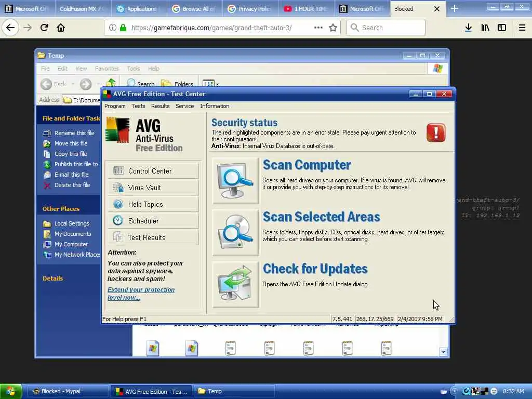The height and width of the screenshot is (399, 532).
Task: Click the Scan Computer icon
Action: tap(235, 181)
